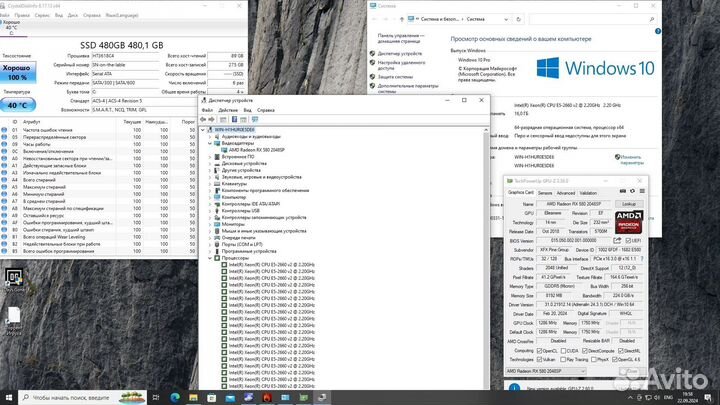Image resolution: width=720 pixels, height=405 pixels.
Task: Toggle PhysX checkbox in GPU-Z
Action: pyautogui.click(x=594, y=360)
